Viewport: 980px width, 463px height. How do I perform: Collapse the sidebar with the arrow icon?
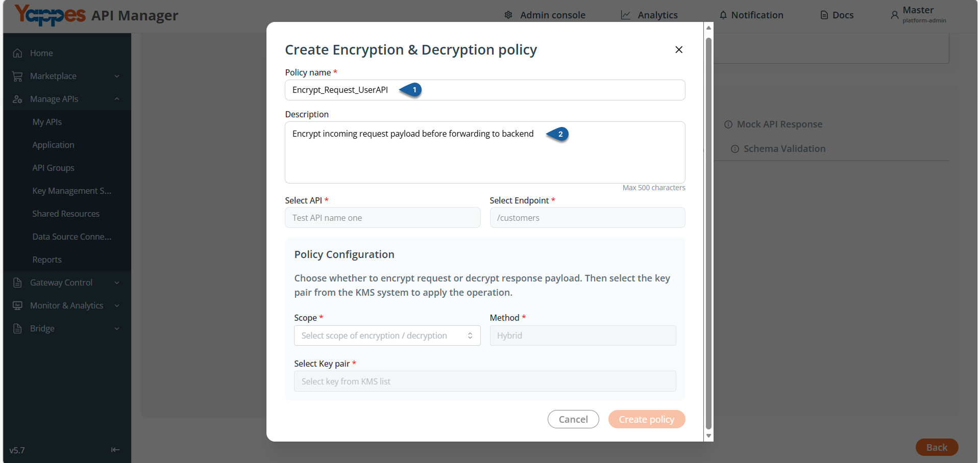[x=115, y=450]
